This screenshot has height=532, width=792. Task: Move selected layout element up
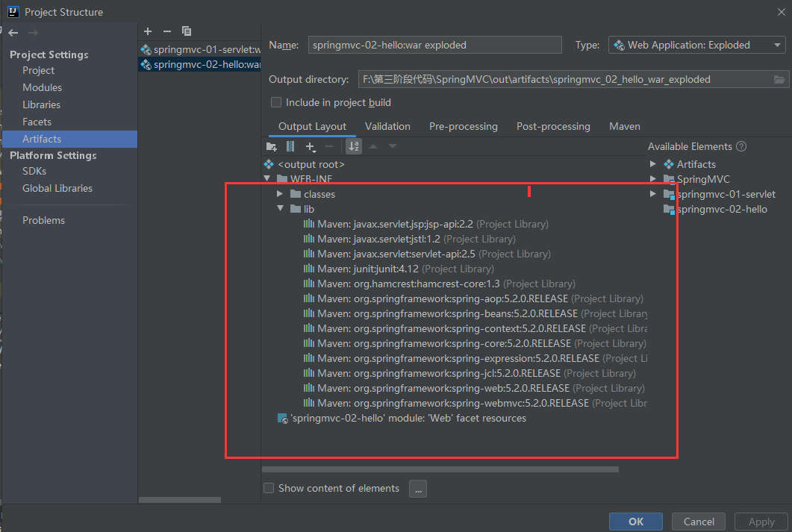point(373,146)
